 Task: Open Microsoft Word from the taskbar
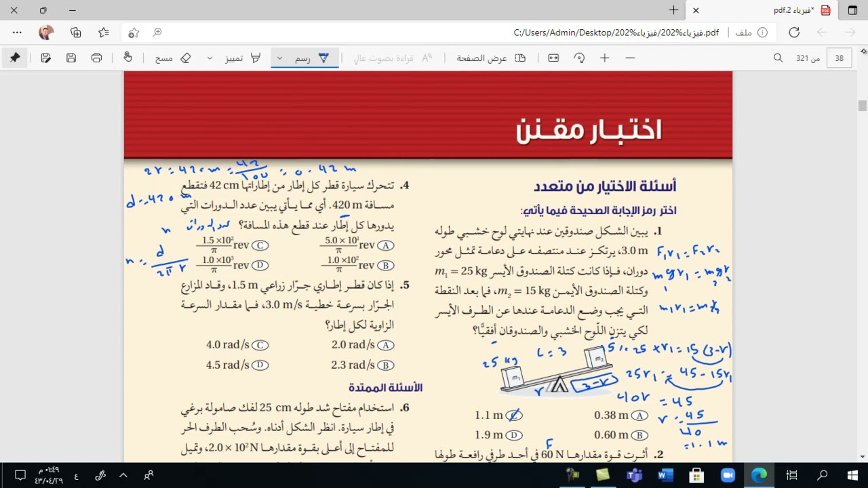(665, 475)
